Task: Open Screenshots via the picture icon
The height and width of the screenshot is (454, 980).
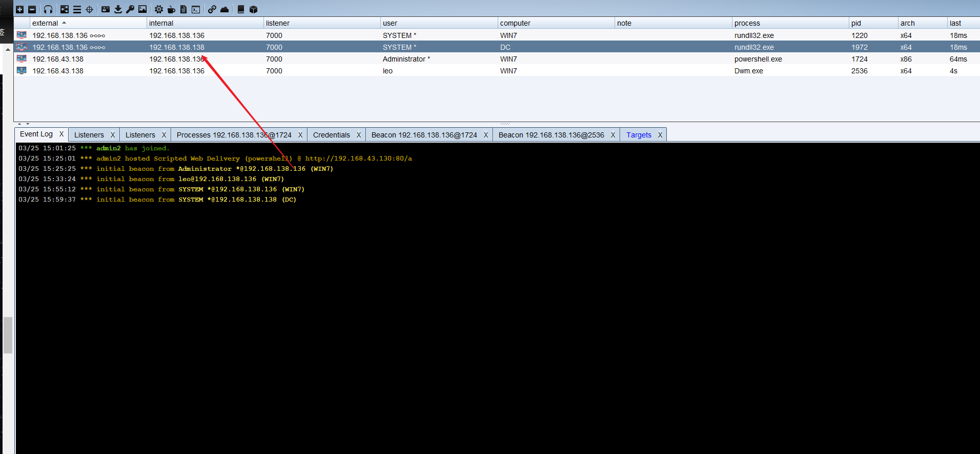Action: pos(142,9)
